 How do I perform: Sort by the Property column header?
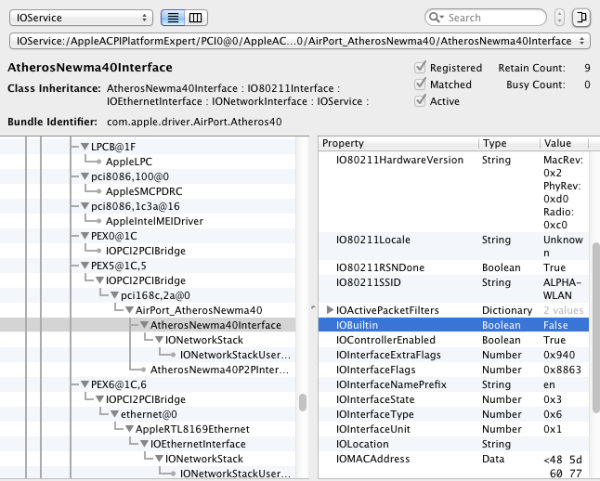[x=400, y=144]
